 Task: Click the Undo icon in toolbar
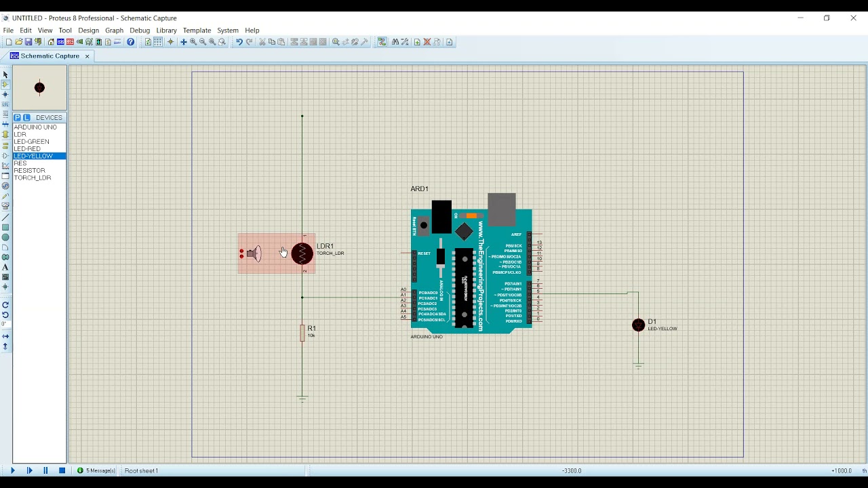[x=239, y=42]
